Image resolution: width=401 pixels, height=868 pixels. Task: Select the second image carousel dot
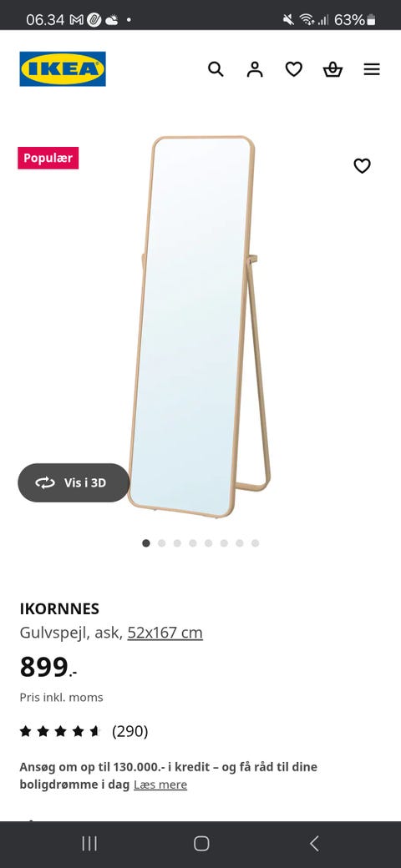(162, 543)
